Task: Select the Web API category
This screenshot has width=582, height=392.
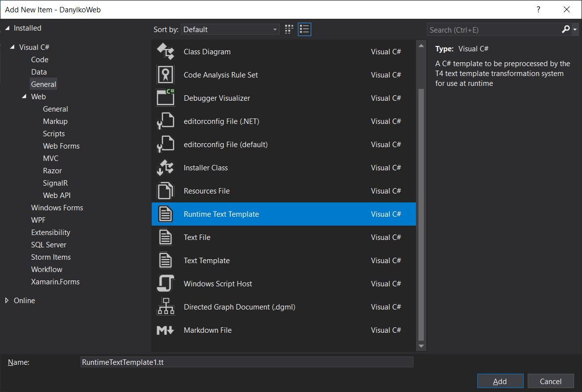Action: tap(57, 196)
